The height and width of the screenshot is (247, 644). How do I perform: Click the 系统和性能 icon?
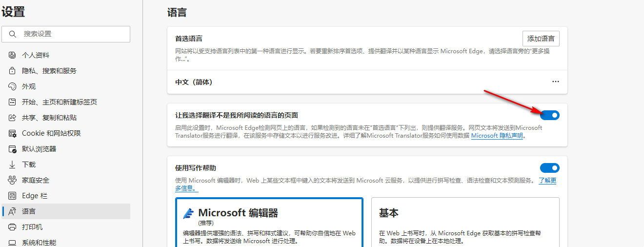click(13, 243)
